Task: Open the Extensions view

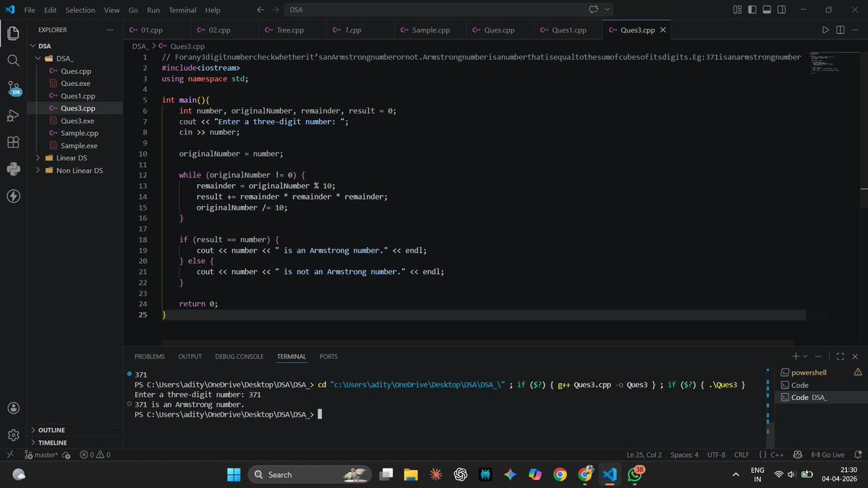Action: pos(13,142)
